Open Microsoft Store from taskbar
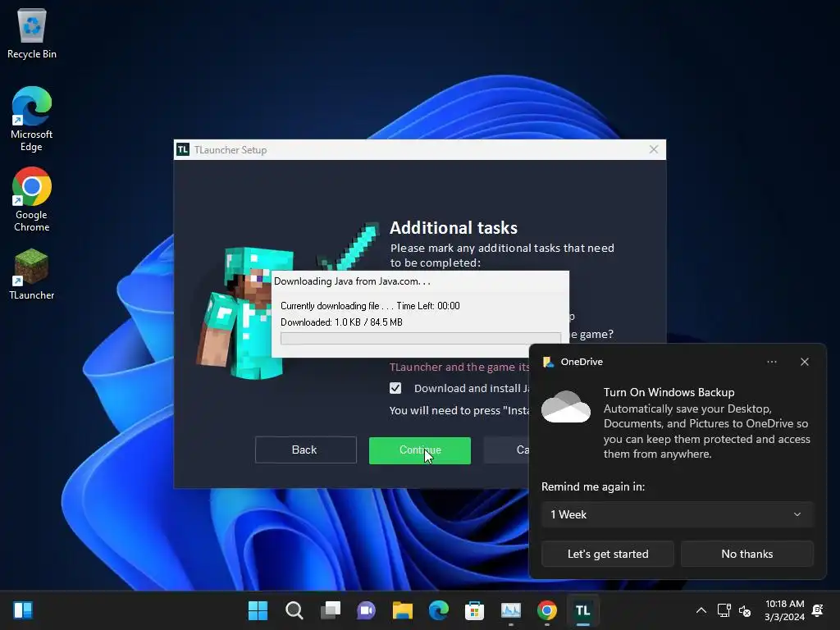Screen dimensions: 840x630 point(475,610)
